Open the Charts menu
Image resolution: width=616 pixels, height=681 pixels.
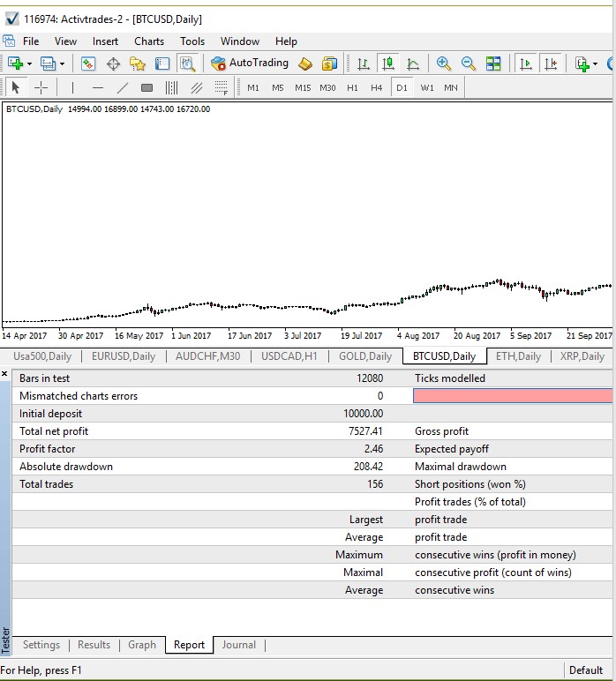click(x=149, y=41)
